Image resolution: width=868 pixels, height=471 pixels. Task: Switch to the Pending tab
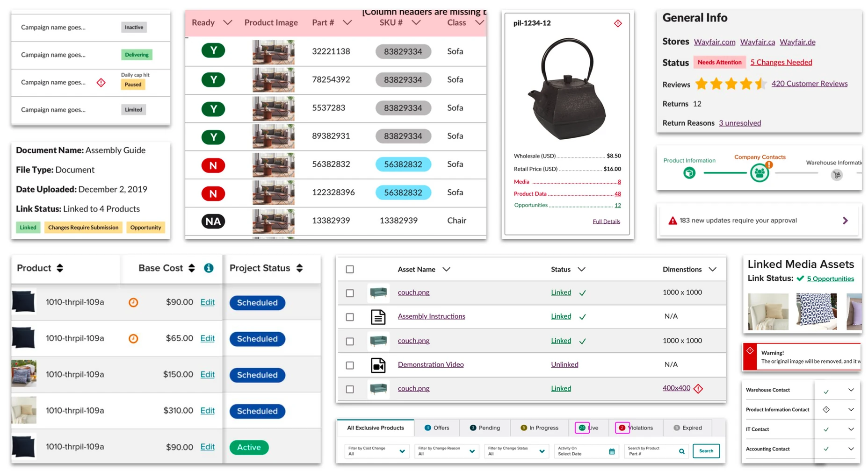[x=485, y=428]
